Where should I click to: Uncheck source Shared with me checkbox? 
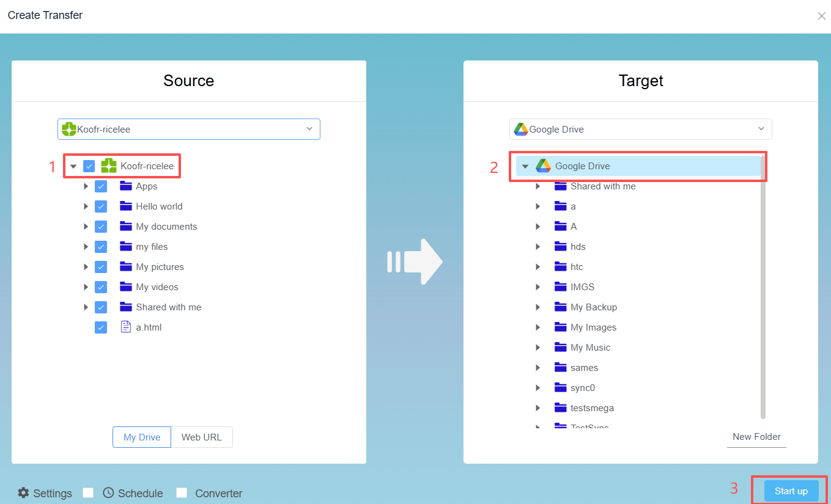pyautogui.click(x=101, y=307)
